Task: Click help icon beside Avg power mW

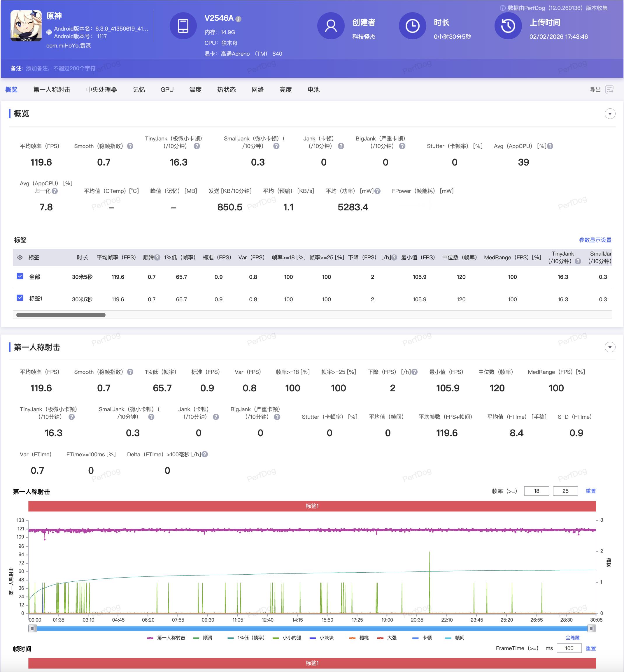Action: (378, 191)
